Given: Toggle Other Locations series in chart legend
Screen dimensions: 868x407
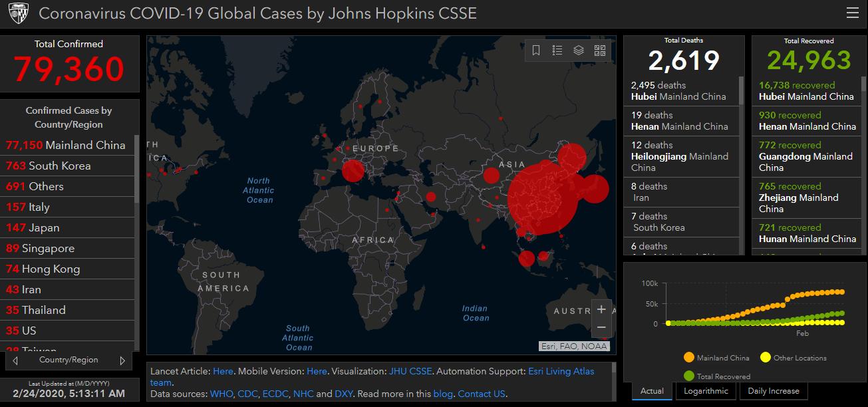Looking at the screenshot, I should click(x=793, y=358).
